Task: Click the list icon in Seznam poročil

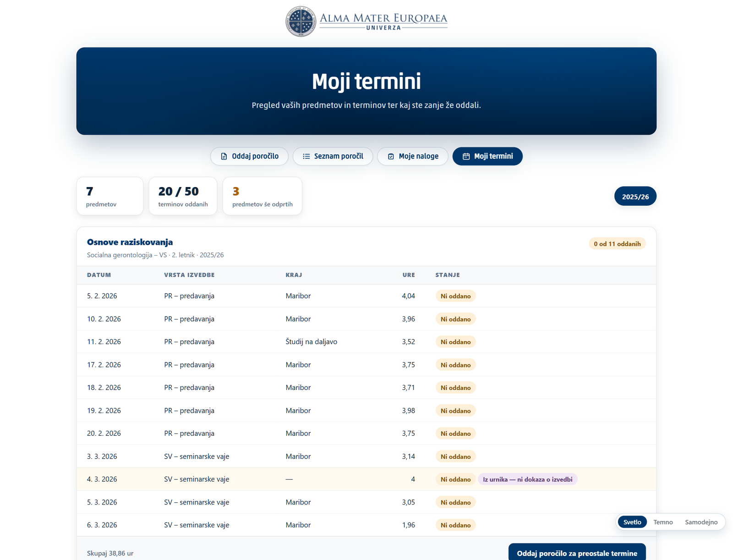Action: click(x=306, y=156)
